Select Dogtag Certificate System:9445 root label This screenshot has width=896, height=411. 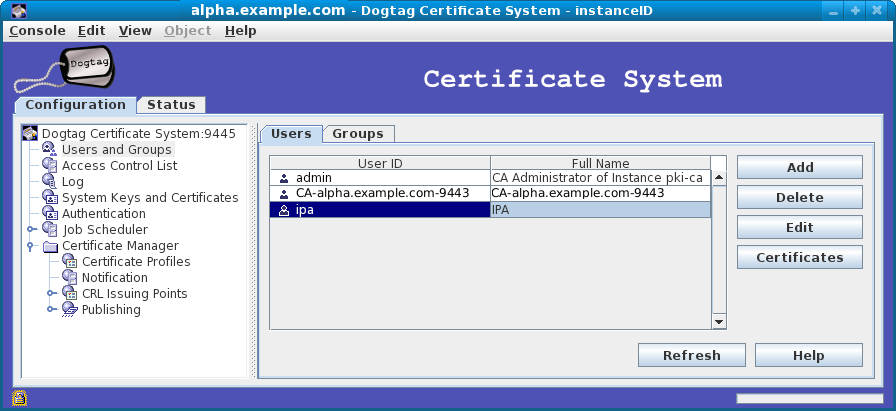138,134
